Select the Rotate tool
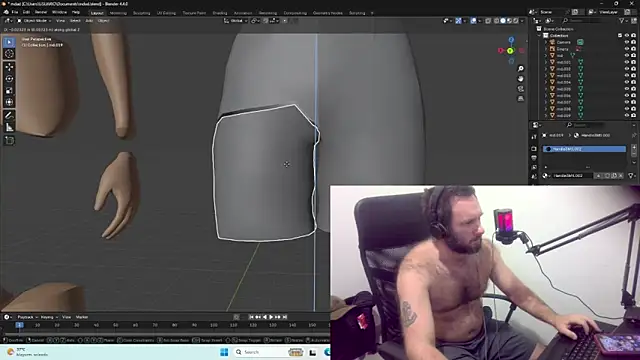 9,79
